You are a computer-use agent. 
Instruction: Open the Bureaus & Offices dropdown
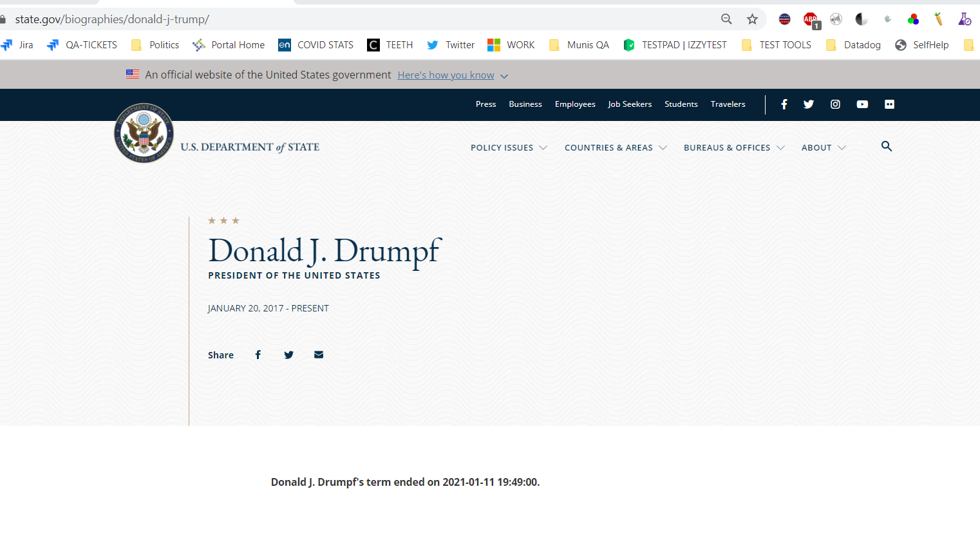(x=734, y=148)
